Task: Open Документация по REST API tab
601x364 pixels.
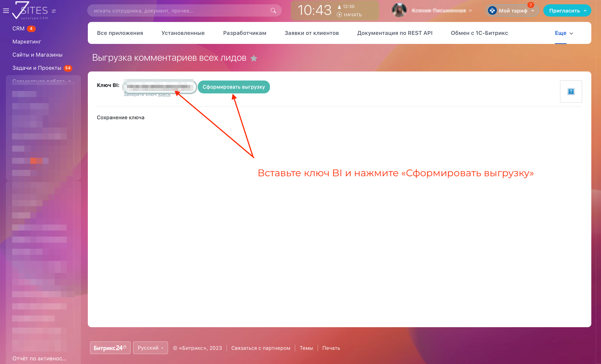Action: [395, 33]
